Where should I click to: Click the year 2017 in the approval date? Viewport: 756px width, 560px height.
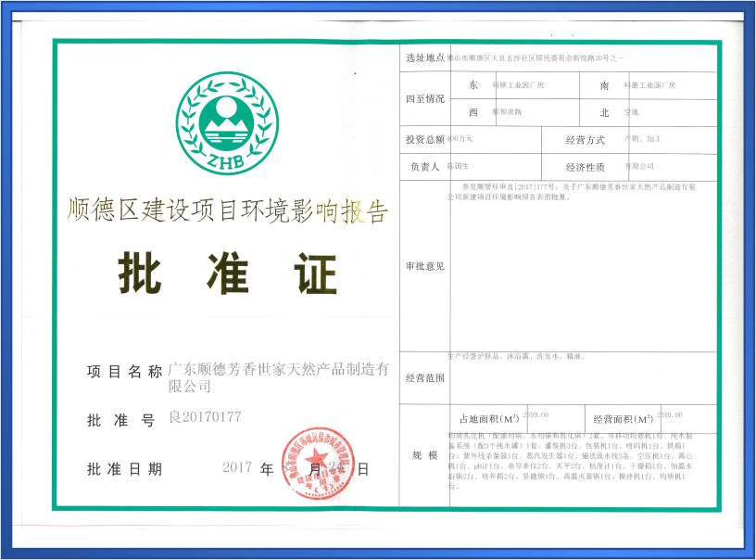(x=237, y=467)
